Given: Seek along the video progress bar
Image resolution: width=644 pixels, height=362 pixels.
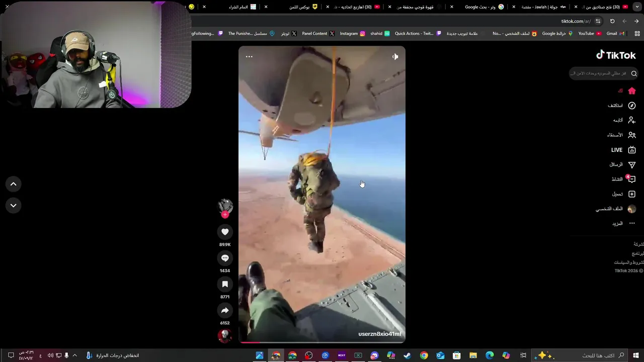Looking at the screenshot, I should (x=322, y=342).
